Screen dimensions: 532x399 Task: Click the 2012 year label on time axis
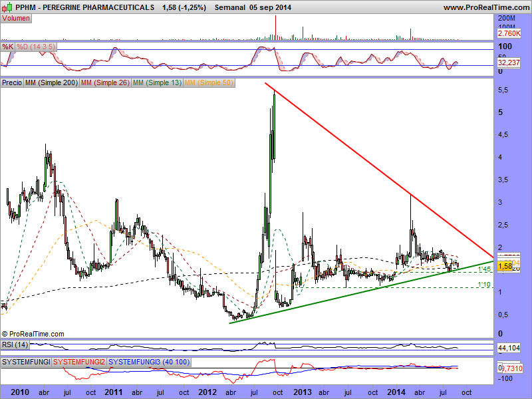[207, 392]
